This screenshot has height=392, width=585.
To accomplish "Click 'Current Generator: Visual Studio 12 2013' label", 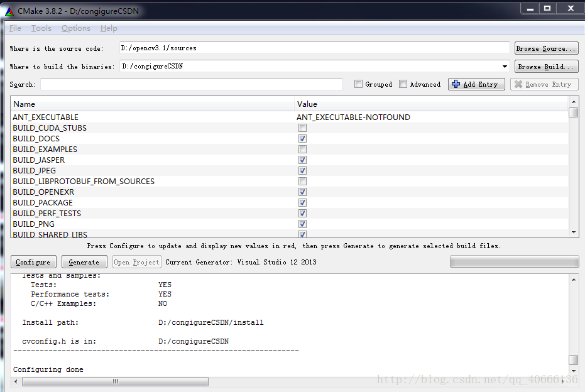I will click(x=241, y=262).
